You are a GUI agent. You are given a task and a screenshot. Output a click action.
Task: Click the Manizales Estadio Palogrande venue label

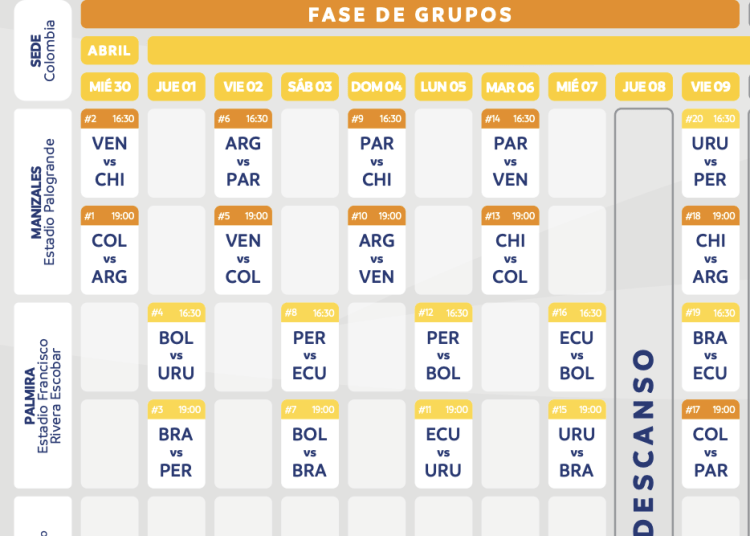[43, 202]
